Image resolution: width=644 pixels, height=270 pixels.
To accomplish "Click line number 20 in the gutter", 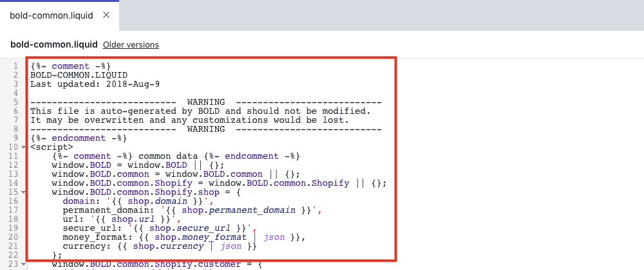I will click(13, 237).
